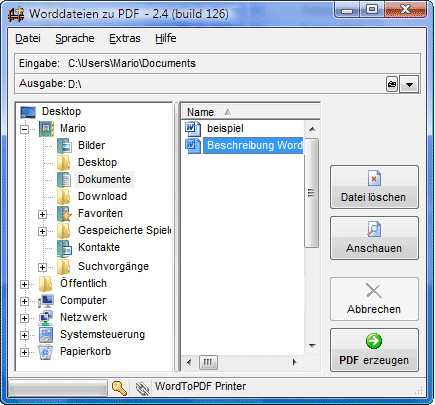Click the Anschauen preview button
Image resolution: width=435 pixels, height=405 pixels.
click(x=374, y=238)
